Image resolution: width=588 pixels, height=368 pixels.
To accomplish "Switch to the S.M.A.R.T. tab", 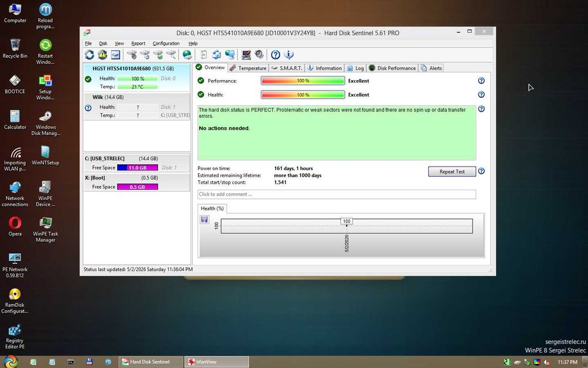I will (287, 68).
